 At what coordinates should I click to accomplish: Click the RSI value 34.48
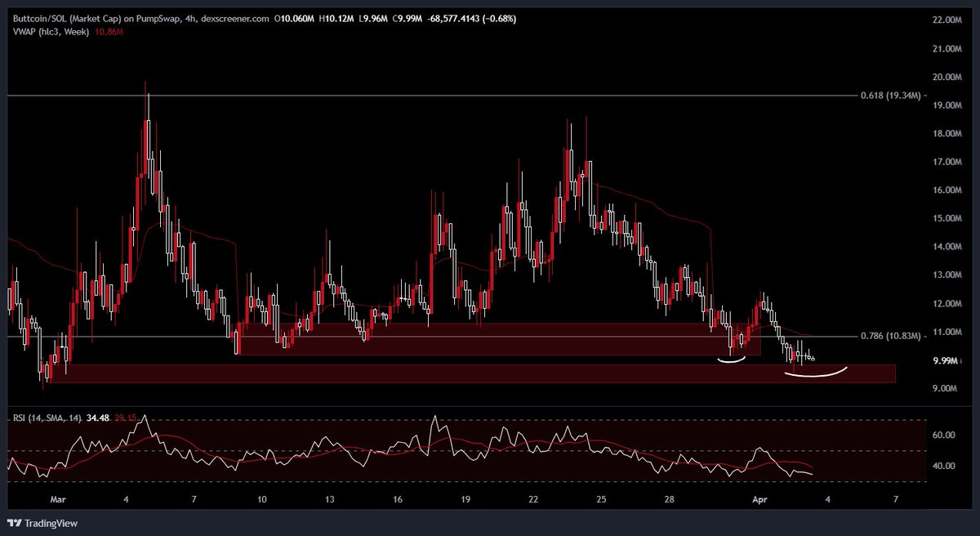[x=97, y=418]
